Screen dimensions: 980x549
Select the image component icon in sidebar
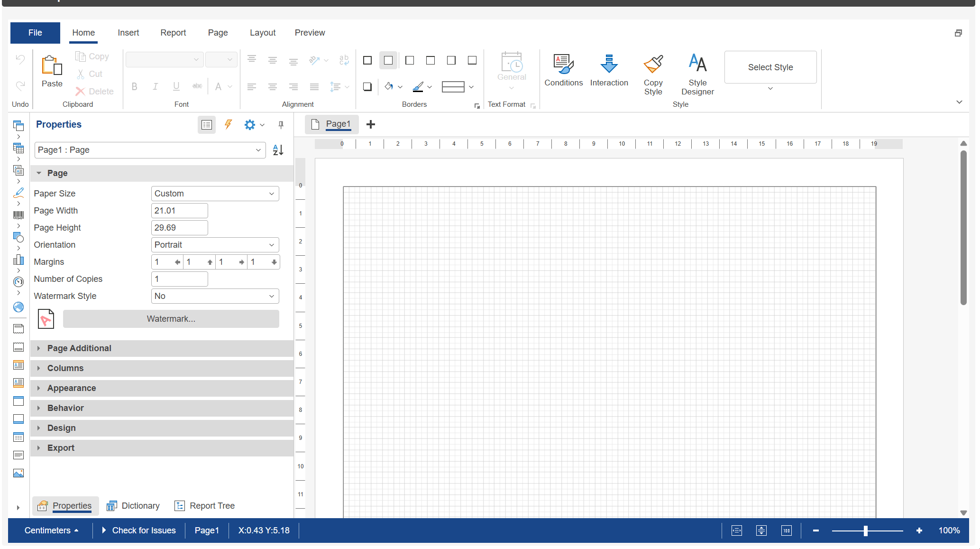[x=18, y=473]
